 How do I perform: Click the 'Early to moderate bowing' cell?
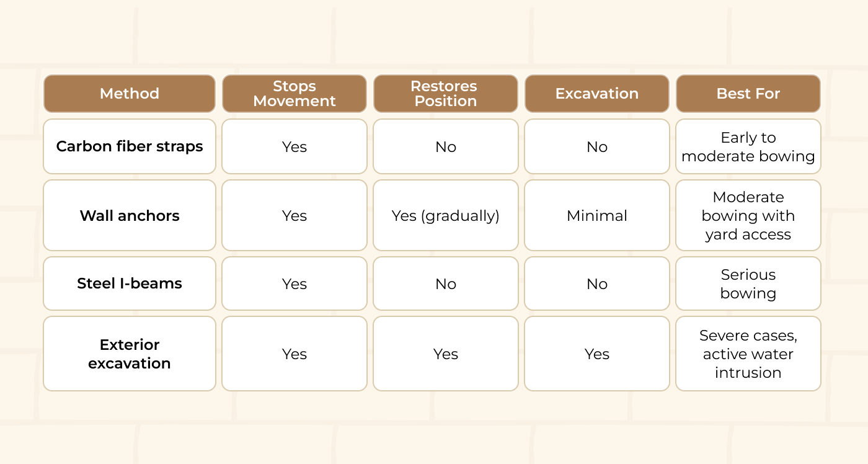(748, 146)
